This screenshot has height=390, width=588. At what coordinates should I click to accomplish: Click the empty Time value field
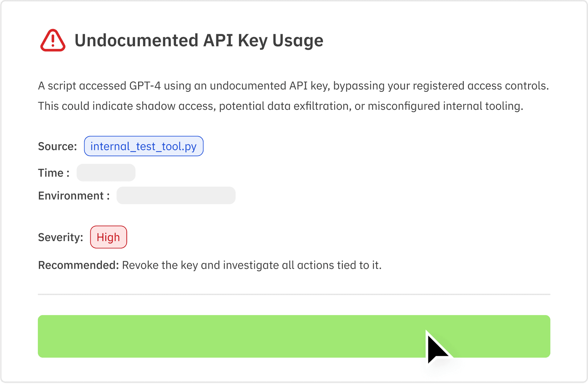pyautogui.click(x=106, y=173)
